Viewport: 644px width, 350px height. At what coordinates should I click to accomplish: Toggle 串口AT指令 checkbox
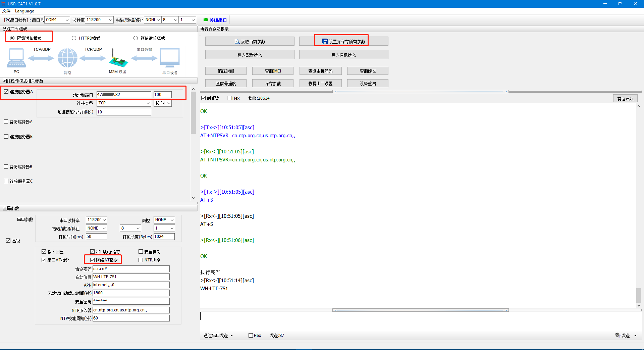click(x=44, y=260)
